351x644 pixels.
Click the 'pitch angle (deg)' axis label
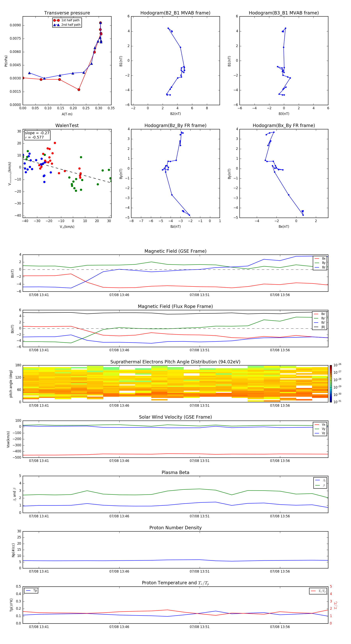[11, 384]
